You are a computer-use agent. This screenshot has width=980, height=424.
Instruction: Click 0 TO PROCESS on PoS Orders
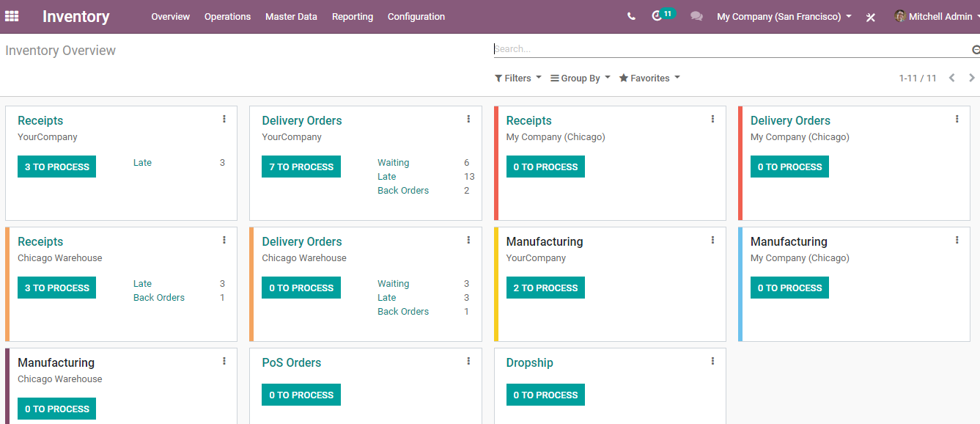click(301, 395)
